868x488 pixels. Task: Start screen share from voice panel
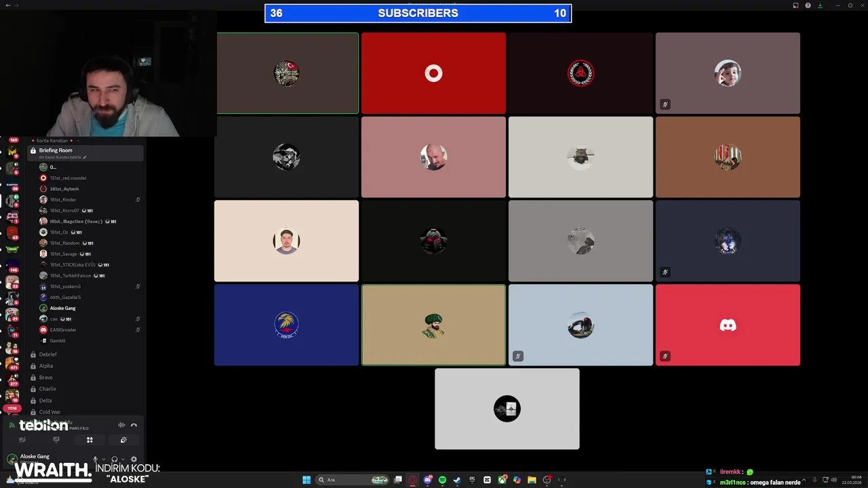tap(56, 440)
